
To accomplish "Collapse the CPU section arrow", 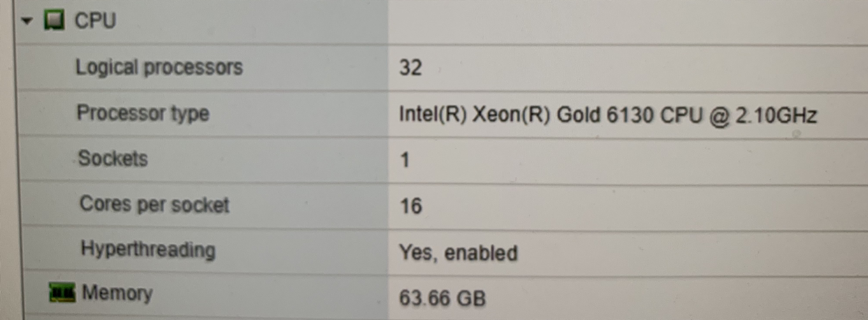I will [x=27, y=21].
